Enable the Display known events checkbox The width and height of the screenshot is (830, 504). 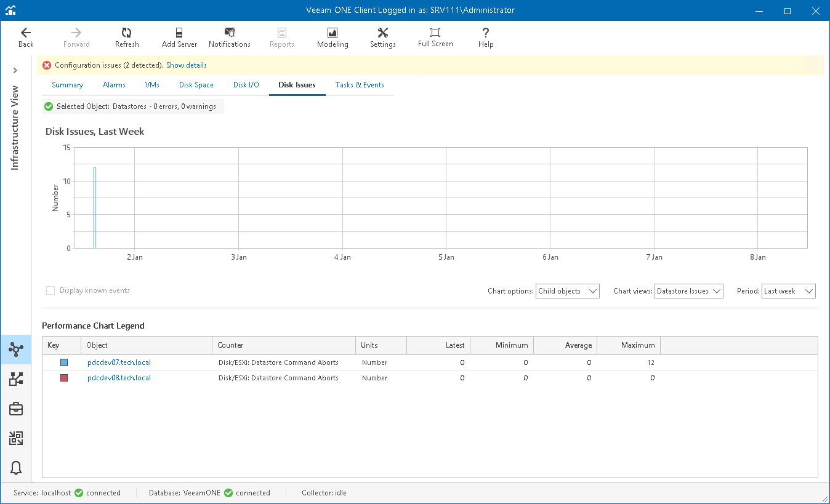(50, 290)
